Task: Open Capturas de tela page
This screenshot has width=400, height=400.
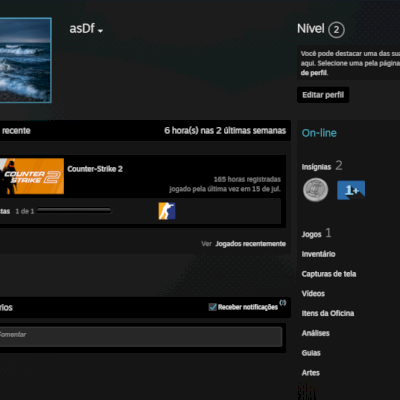Action: pyautogui.click(x=329, y=274)
